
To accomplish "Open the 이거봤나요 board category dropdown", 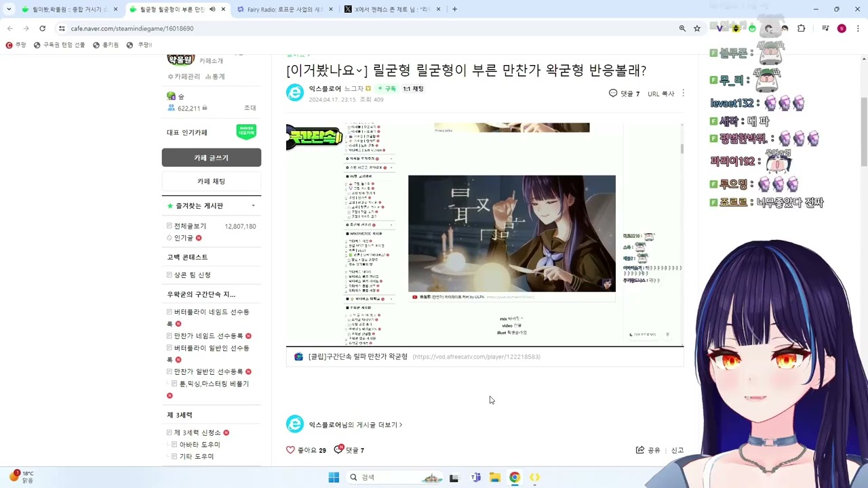I will pos(327,70).
